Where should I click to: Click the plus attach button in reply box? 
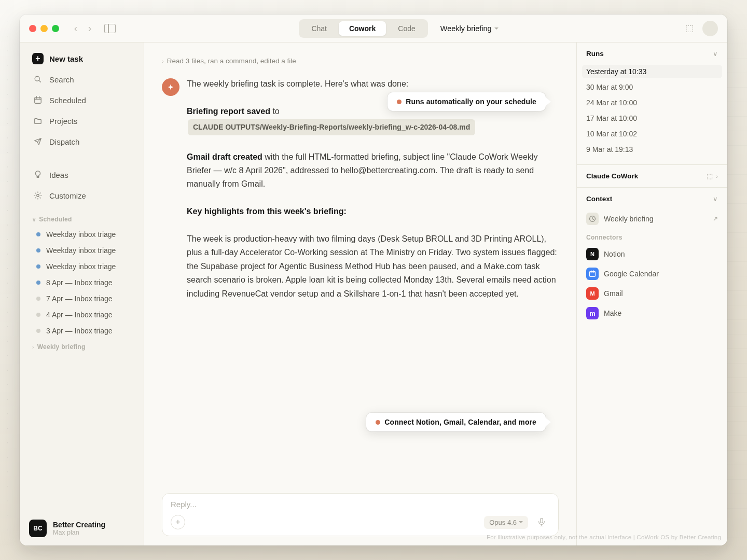pyautogui.click(x=178, y=522)
